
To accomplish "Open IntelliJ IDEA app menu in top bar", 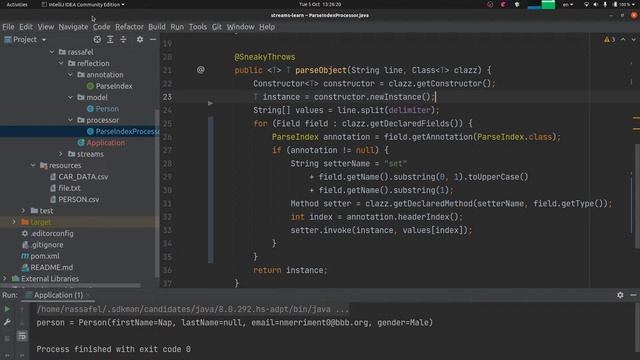I will [x=83, y=4].
